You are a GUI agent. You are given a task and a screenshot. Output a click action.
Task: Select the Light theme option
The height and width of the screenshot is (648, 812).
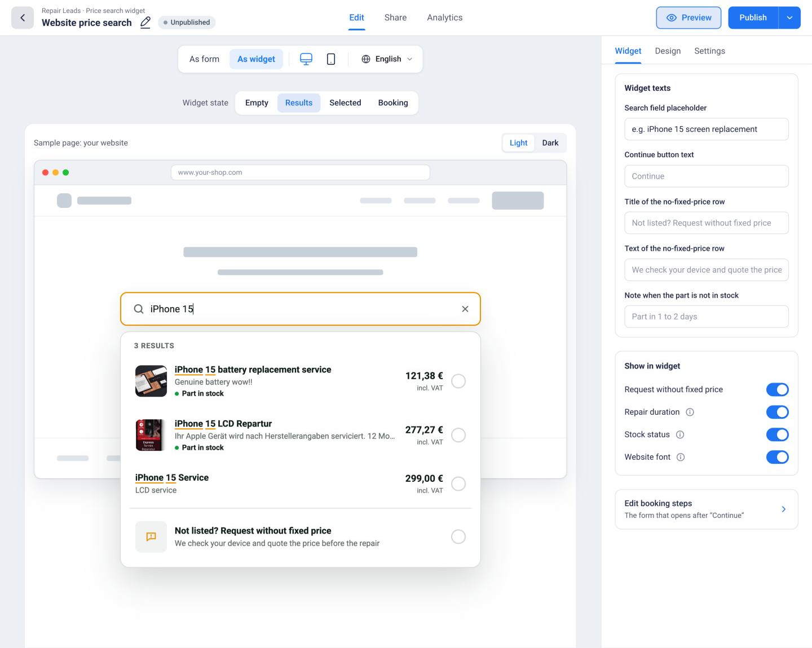click(x=518, y=143)
